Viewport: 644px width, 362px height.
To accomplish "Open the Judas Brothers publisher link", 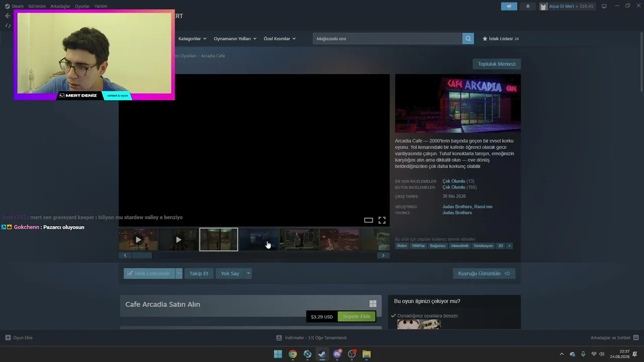I will (x=457, y=213).
